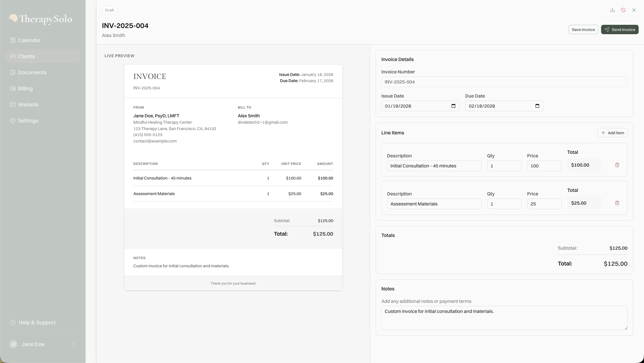The width and height of the screenshot is (644, 363).
Task: Click Add Item in Line Items
Action: [x=612, y=133]
